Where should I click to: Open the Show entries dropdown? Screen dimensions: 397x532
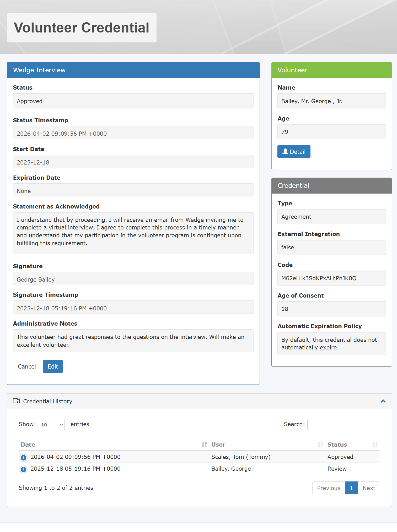pos(50,425)
